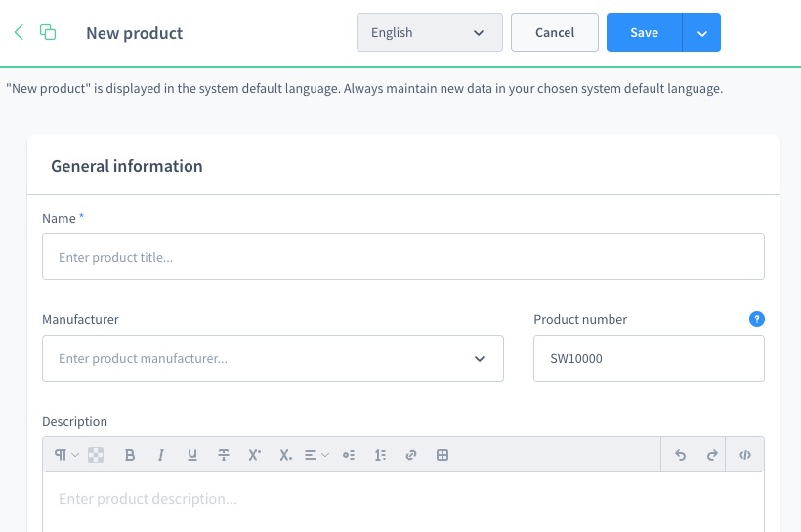Open the Manufacturer dropdown
Viewport: 801px width, 532px height.
[x=273, y=358]
